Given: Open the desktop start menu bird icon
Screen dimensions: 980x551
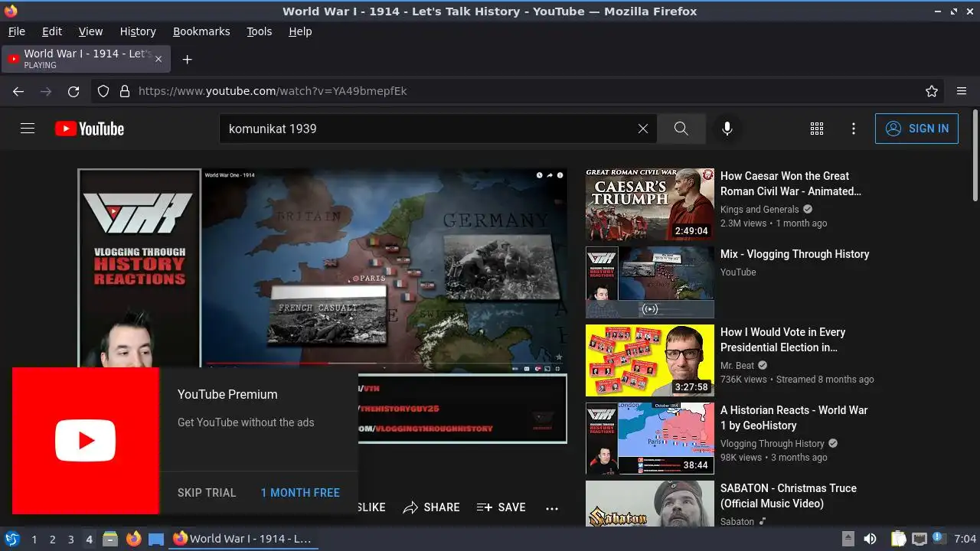Looking at the screenshot, I should [12, 539].
